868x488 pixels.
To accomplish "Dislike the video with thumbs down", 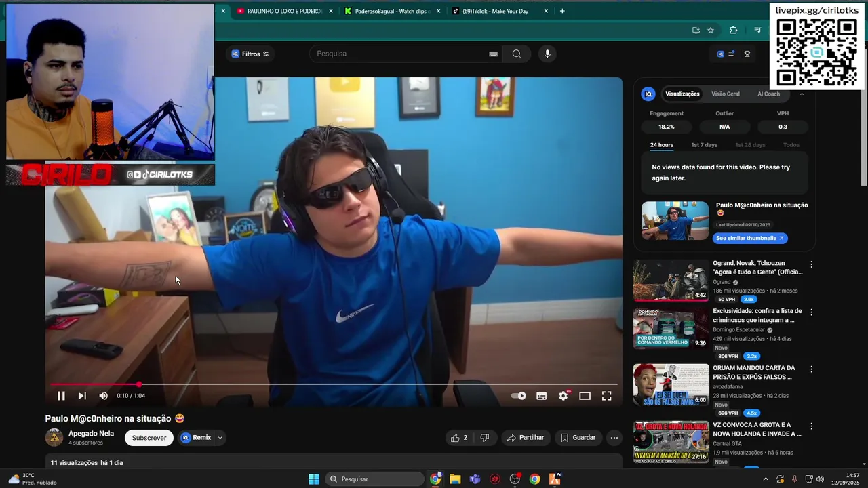I will pos(484,438).
